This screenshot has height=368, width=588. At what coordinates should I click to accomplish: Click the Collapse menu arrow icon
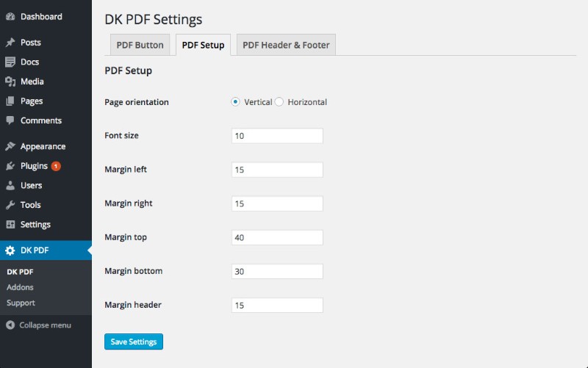(10, 325)
